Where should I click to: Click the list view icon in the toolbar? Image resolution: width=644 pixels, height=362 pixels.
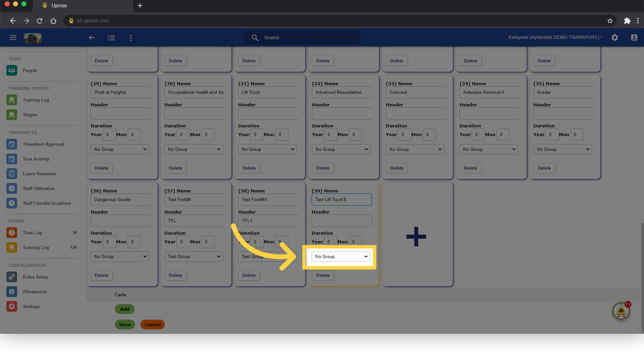click(x=111, y=38)
